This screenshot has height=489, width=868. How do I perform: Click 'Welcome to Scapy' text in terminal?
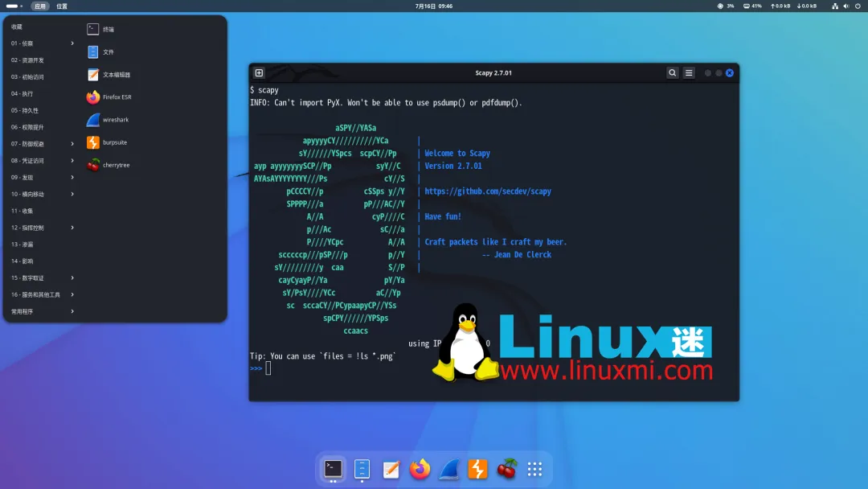(457, 154)
